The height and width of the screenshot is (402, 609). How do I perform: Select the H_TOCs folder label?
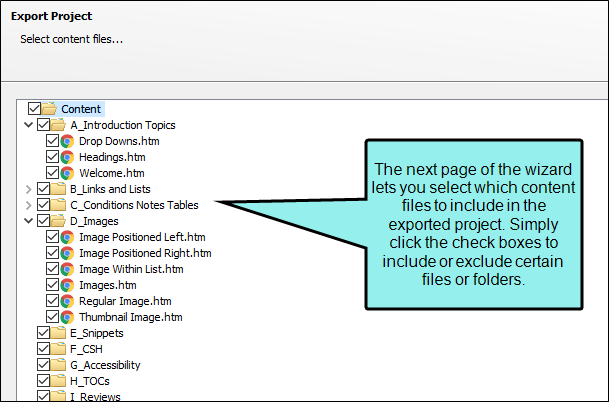(x=90, y=381)
